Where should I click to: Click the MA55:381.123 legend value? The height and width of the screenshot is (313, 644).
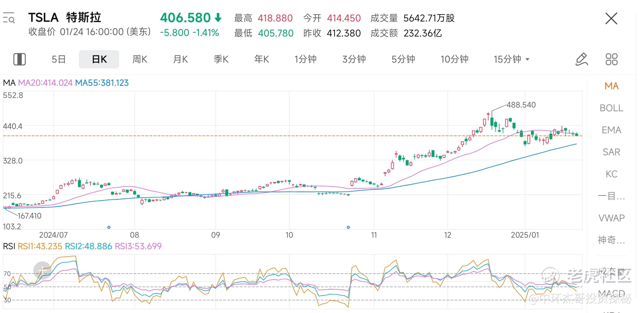[102, 83]
